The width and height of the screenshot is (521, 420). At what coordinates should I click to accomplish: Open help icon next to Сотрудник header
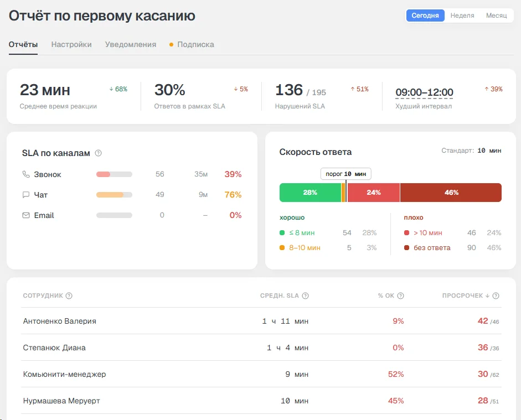click(69, 295)
